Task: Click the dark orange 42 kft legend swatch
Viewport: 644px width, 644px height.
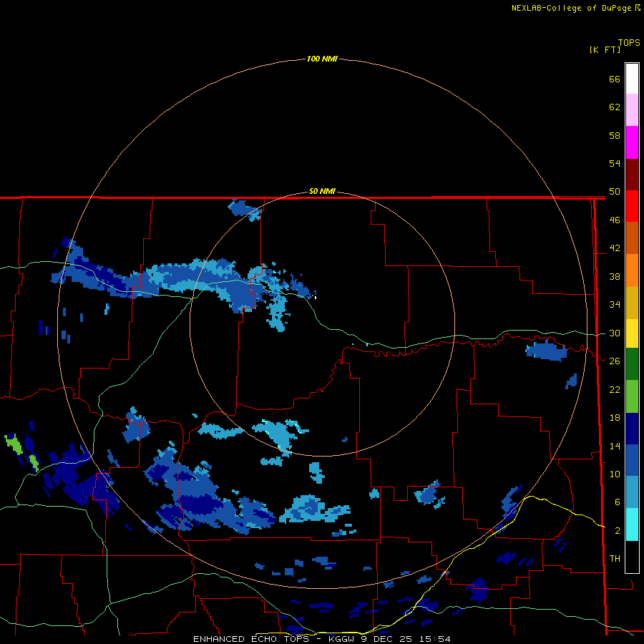Action: click(632, 238)
